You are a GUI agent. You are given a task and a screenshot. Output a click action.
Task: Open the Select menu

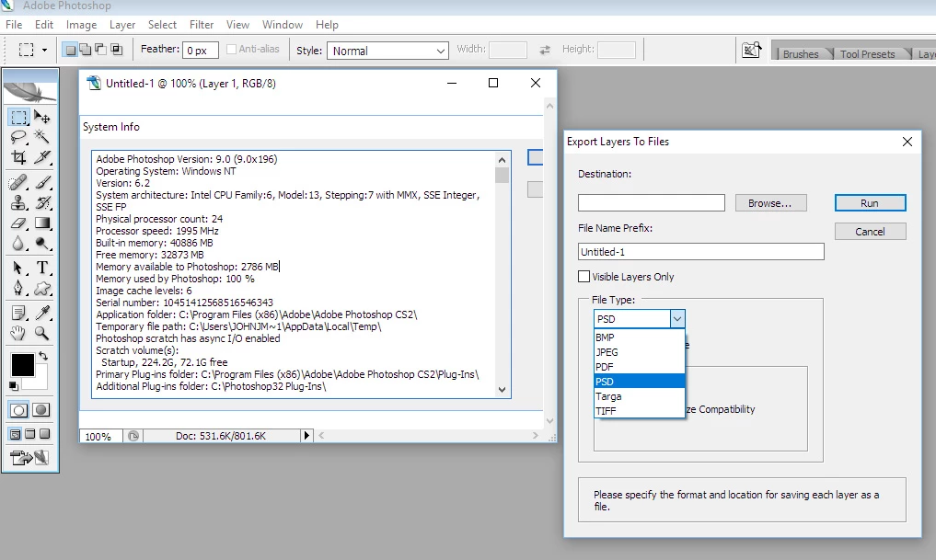click(x=162, y=25)
